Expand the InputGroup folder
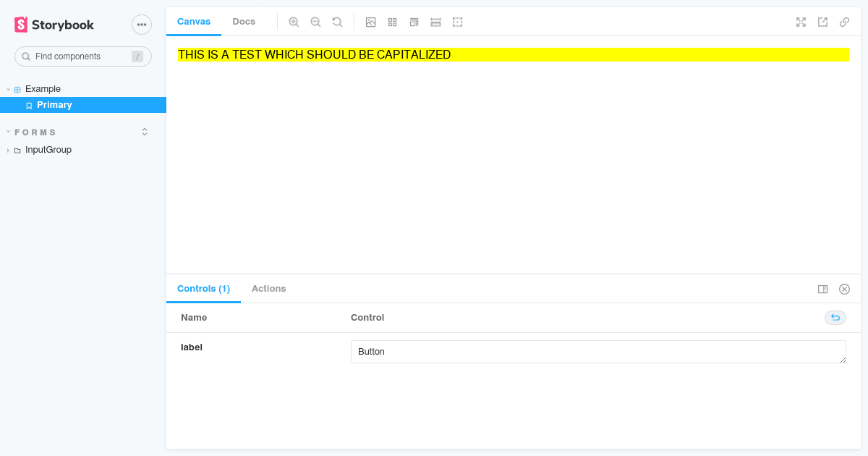Screen dimensions: 868x456 pyautogui.click(x=7, y=150)
